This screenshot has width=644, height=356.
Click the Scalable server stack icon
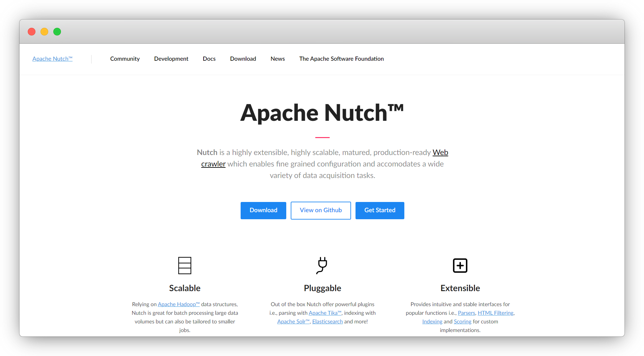(x=184, y=266)
